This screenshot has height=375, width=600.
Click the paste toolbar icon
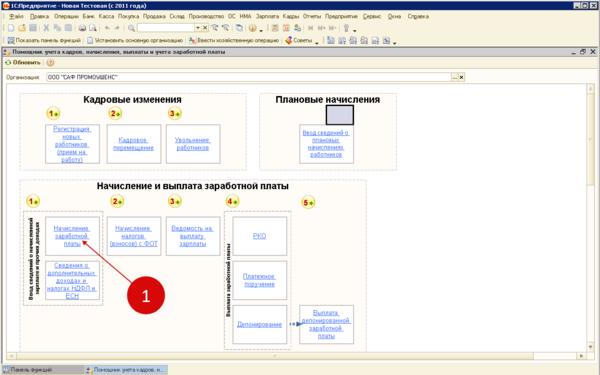coord(68,28)
